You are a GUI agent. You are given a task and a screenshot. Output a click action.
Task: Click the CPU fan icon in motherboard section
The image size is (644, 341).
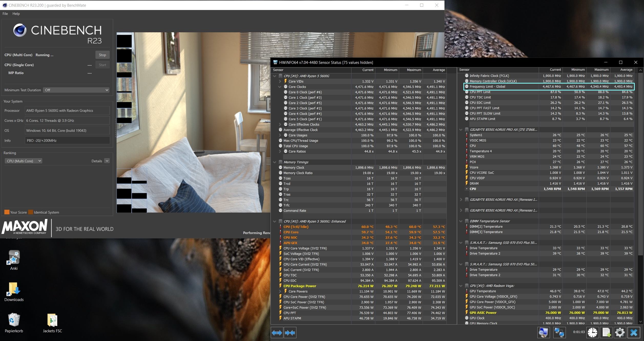[x=466, y=189]
